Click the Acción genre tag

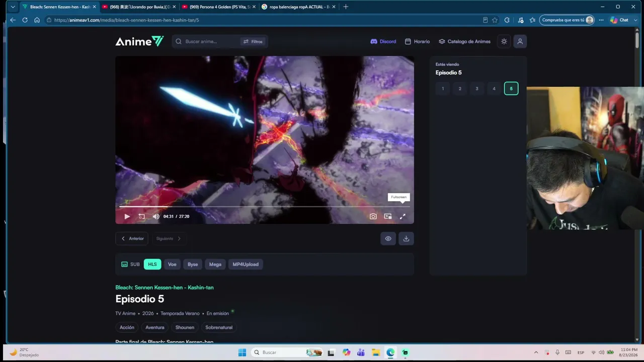coord(127,327)
